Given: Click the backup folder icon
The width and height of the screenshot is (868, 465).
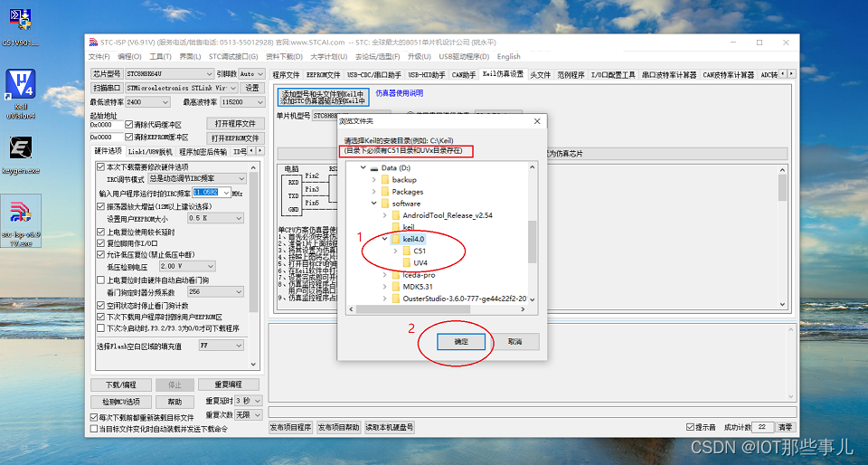Looking at the screenshot, I should [x=385, y=180].
